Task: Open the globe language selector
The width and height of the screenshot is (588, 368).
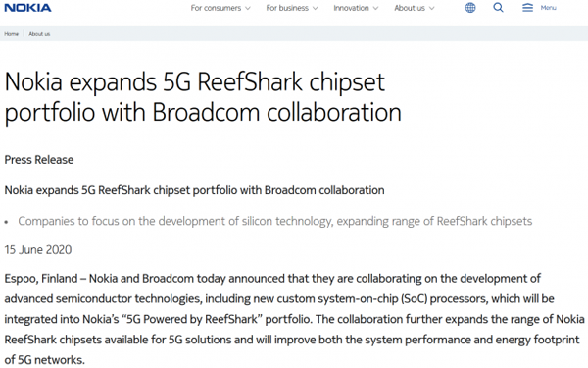Action: [470, 8]
